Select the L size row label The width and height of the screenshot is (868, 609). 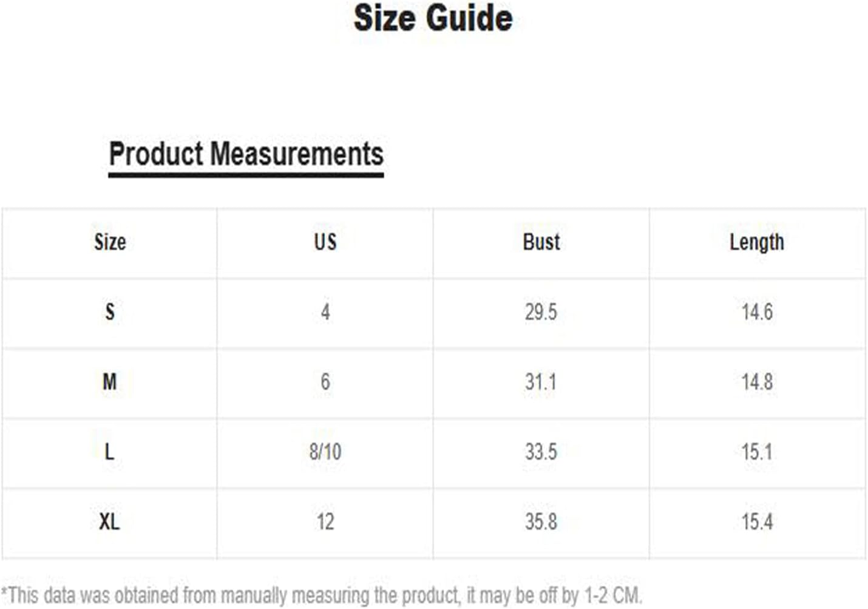coord(109,452)
